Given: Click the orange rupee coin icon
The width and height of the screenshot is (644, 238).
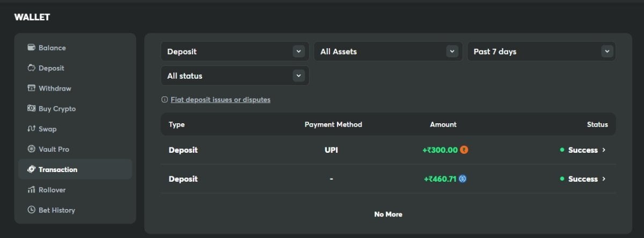Looking at the screenshot, I should pos(464,150).
